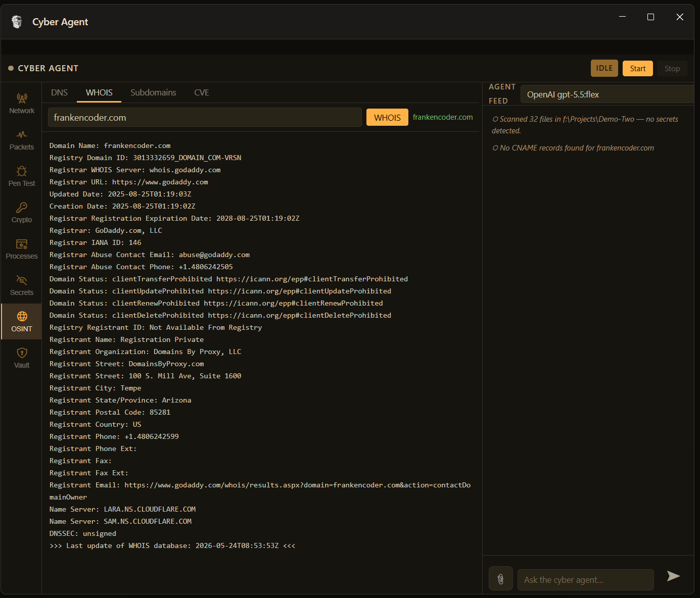Open the Pen Test sidebar section

(22, 176)
